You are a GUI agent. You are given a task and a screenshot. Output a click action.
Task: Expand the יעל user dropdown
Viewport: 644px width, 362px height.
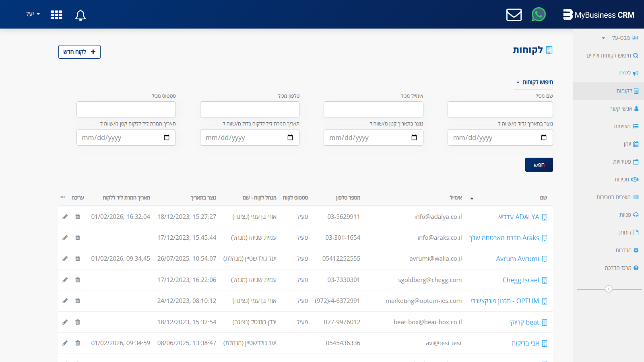pos(33,14)
